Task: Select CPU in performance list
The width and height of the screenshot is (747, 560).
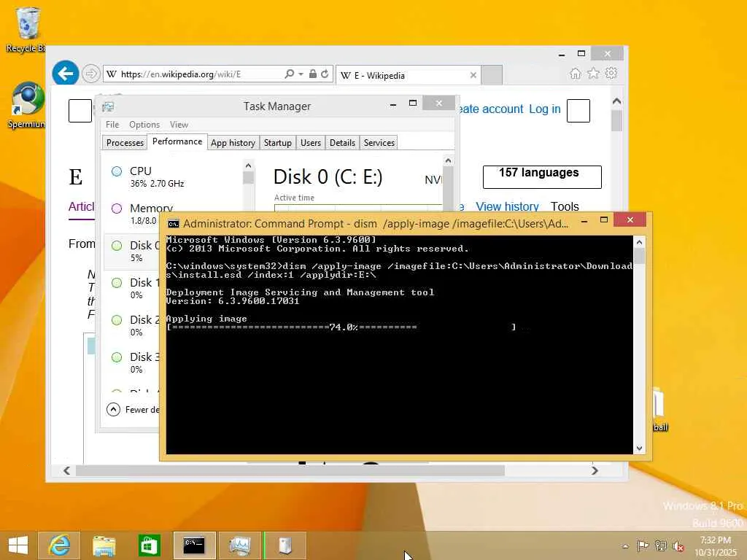Action: pyautogui.click(x=174, y=176)
